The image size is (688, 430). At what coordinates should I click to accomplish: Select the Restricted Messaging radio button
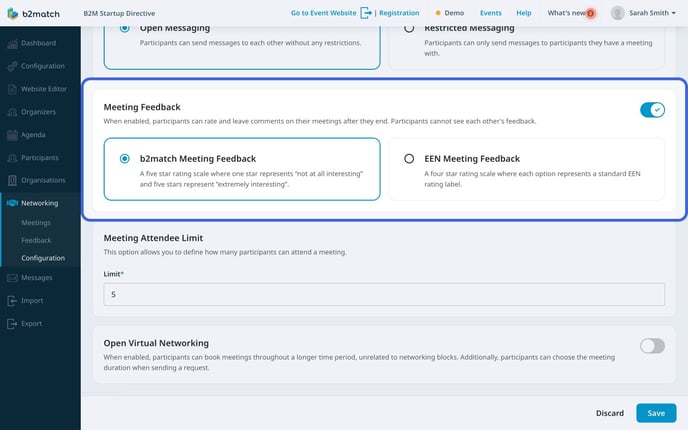[409, 29]
